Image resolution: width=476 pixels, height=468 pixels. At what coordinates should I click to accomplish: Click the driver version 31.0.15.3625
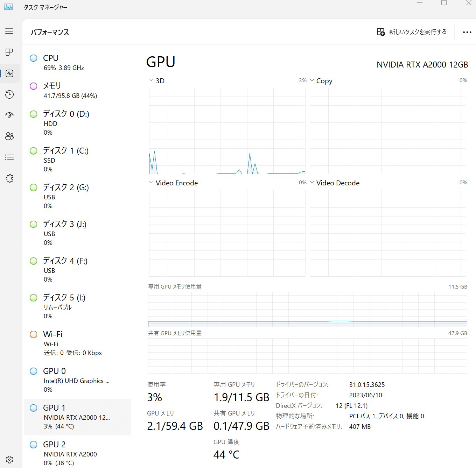click(367, 384)
